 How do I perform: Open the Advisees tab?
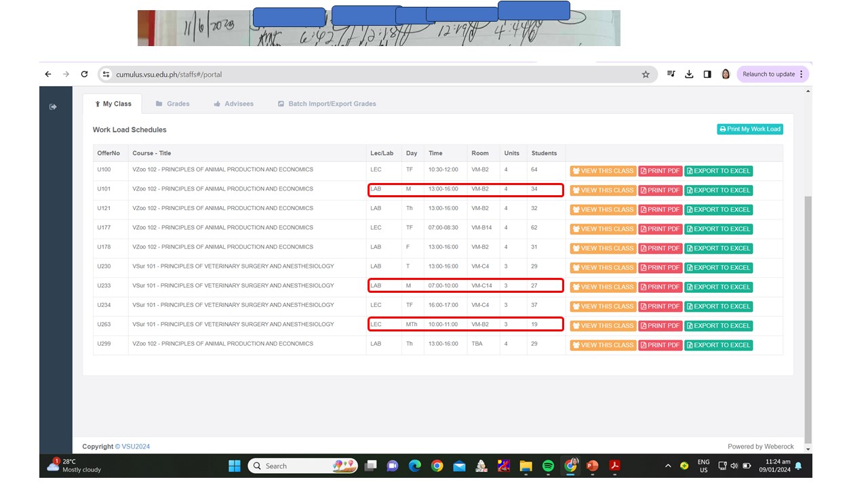tap(233, 104)
